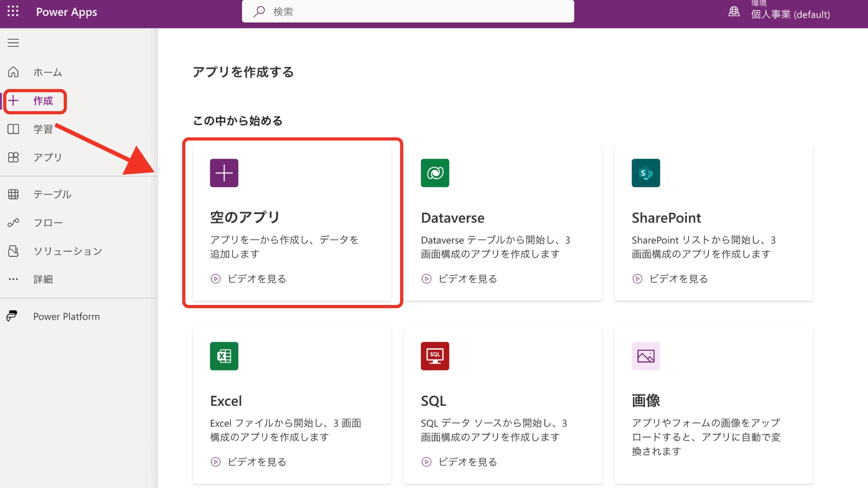Click the 画像 image icon
The width and height of the screenshot is (868, 488).
(645, 356)
